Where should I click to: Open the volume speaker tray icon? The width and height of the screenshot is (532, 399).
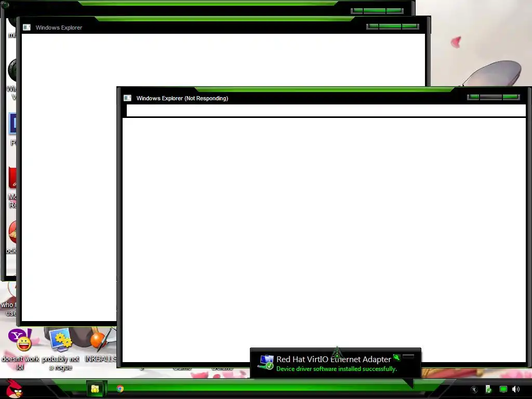pyautogui.click(x=516, y=389)
